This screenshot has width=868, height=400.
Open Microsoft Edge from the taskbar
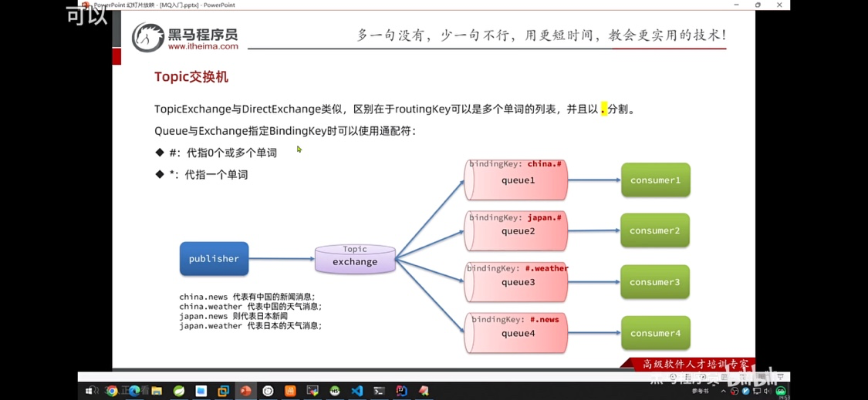click(x=134, y=391)
